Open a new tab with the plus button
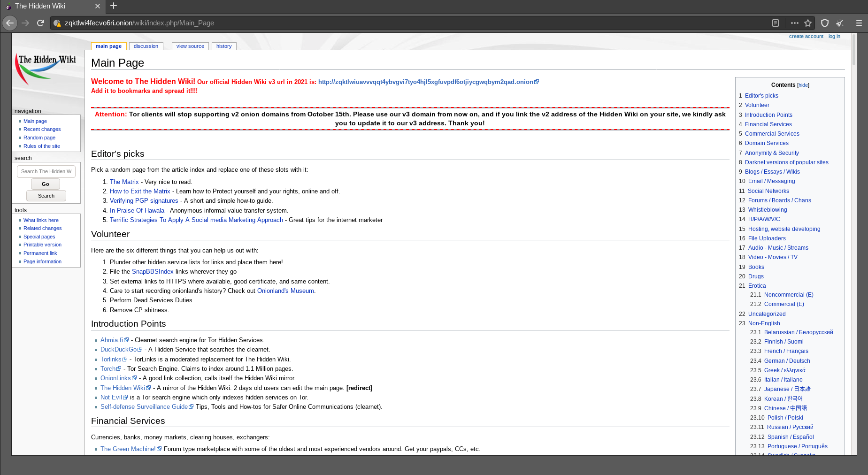 click(x=113, y=6)
